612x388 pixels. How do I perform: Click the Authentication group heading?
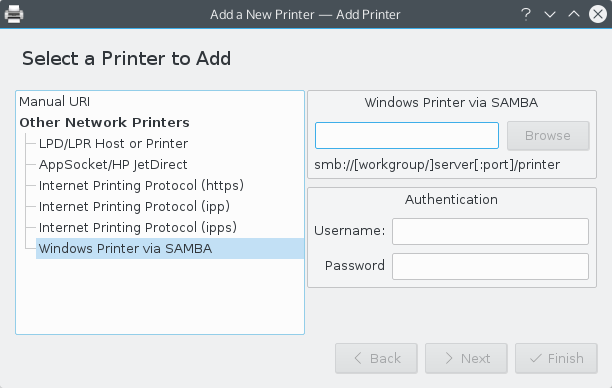pos(451,199)
